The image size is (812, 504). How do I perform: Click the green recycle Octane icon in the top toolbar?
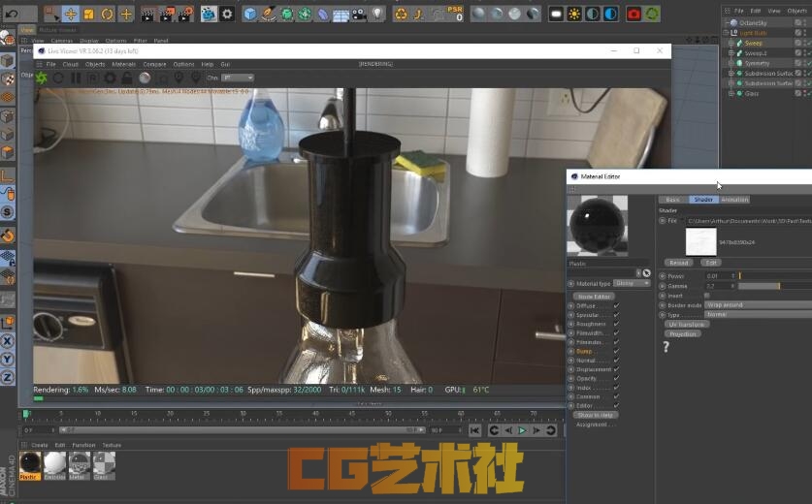(652, 14)
